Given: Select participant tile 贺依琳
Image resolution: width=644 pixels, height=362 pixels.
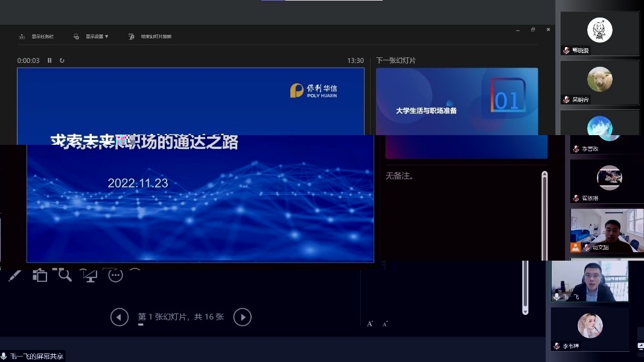Looking at the screenshot, I should click(x=607, y=182).
